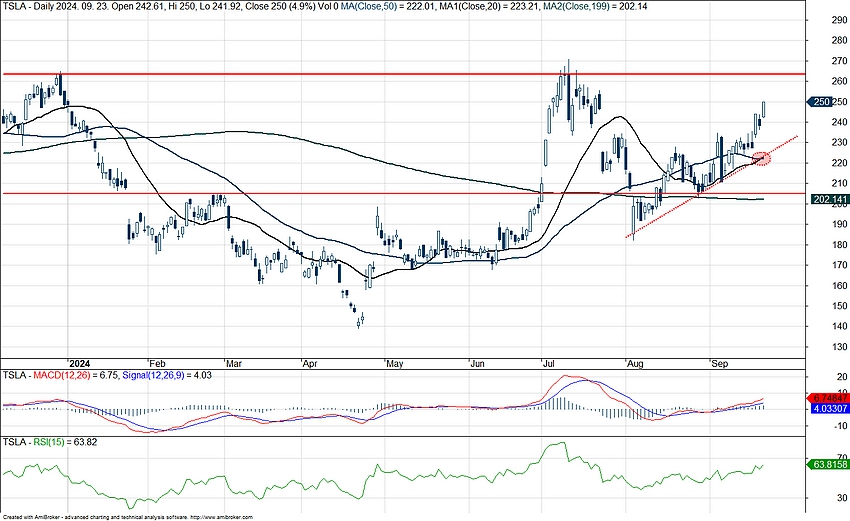Click the 270 price axis label
The width and height of the screenshot is (850, 521).
point(839,61)
